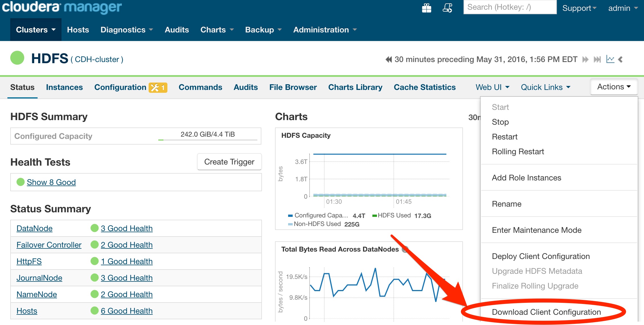
Task: Click HttpFS 1 Good Health link
Action: point(127,261)
